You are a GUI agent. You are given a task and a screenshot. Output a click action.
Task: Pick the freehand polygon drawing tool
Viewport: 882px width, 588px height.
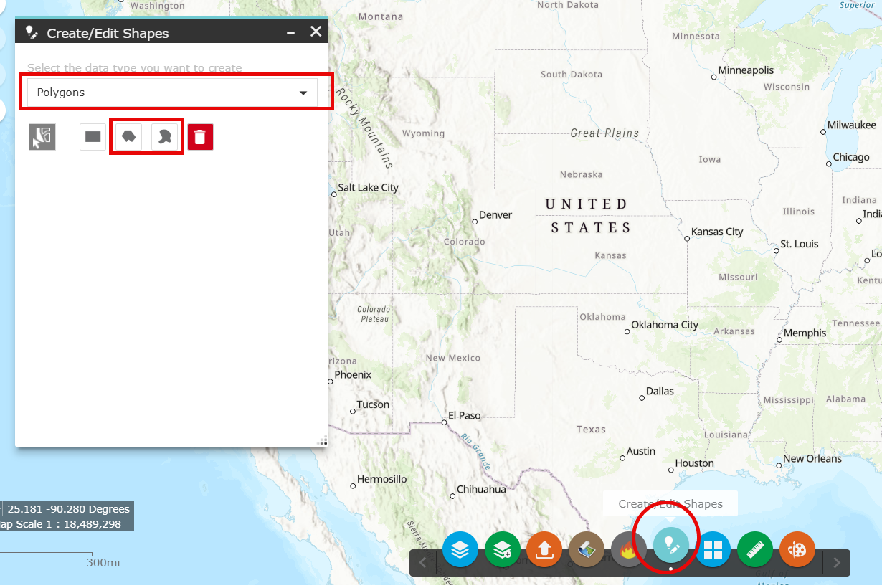165,136
